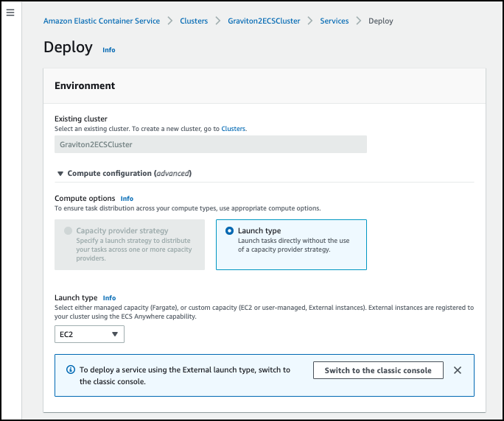Follow the Clusters link in cluster description
Image resolution: width=504 pixels, height=421 pixels.
click(234, 129)
